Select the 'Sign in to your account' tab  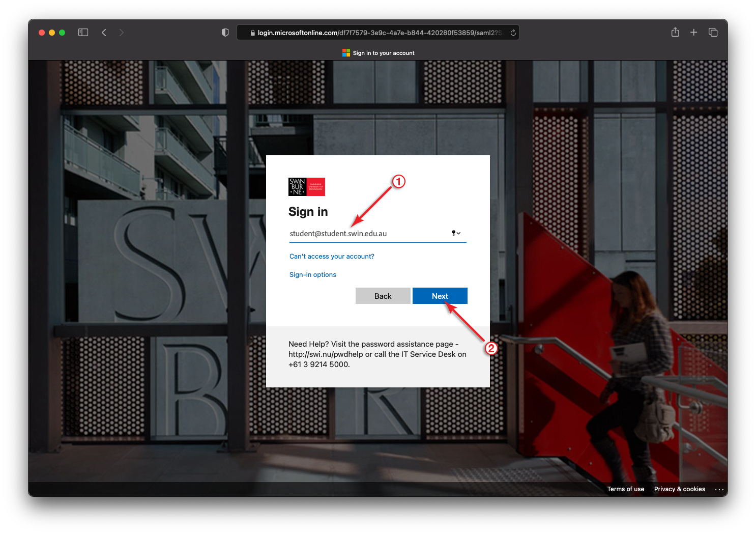(378, 53)
